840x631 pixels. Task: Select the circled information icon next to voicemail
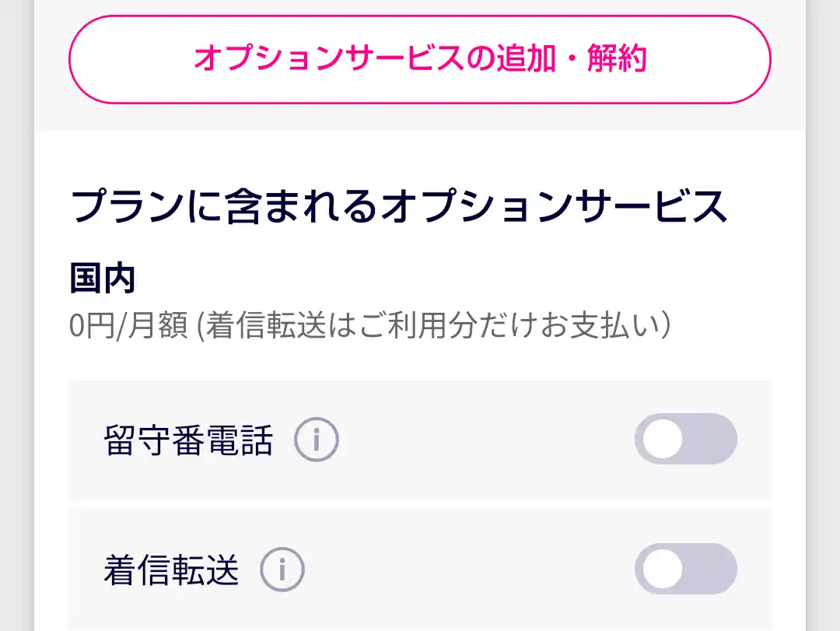click(315, 438)
